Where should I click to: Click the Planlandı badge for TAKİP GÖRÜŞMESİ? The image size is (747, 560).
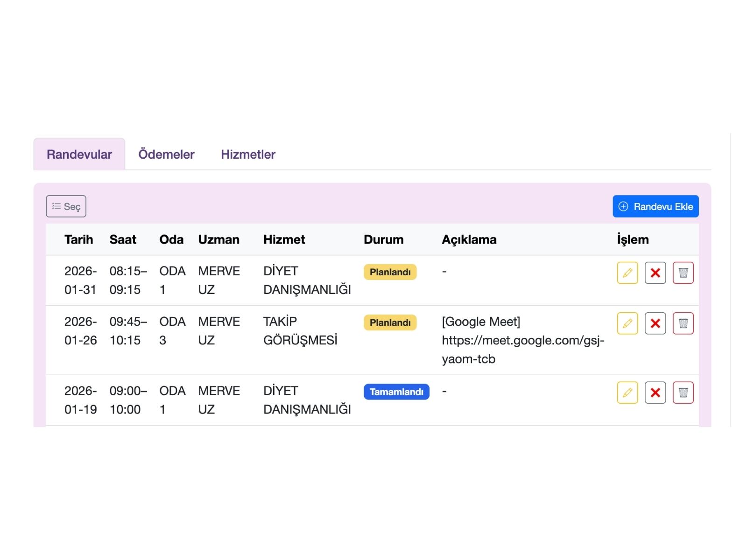click(390, 322)
